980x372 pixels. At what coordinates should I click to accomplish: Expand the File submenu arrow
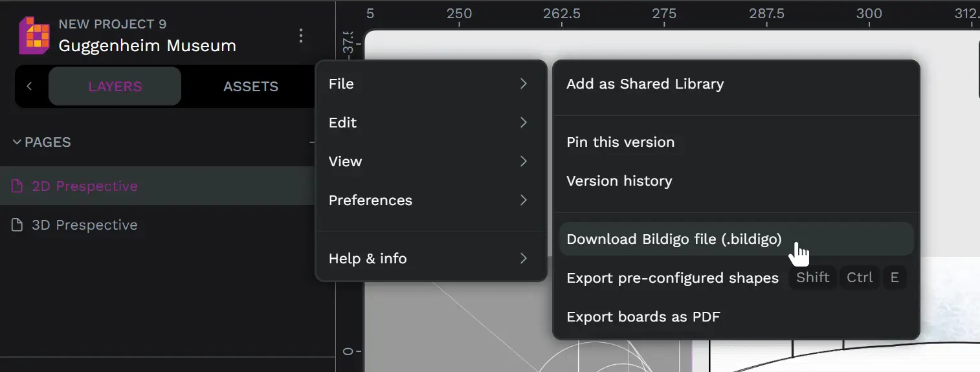click(523, 84)
